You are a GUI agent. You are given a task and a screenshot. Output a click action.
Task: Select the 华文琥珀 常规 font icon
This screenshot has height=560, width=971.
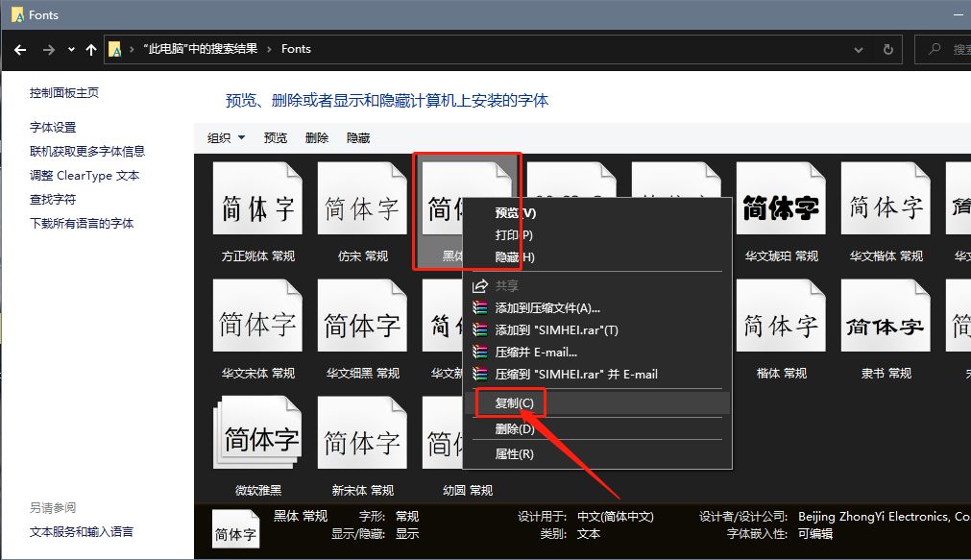click(x=781, y=198)
